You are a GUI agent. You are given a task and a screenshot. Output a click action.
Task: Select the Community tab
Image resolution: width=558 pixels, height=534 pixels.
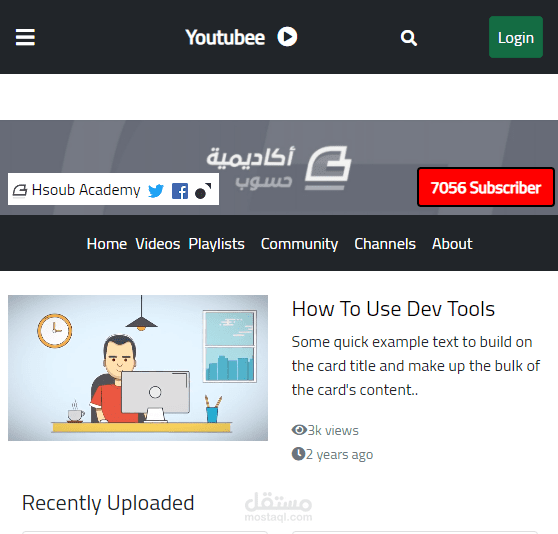pos(299,244)
